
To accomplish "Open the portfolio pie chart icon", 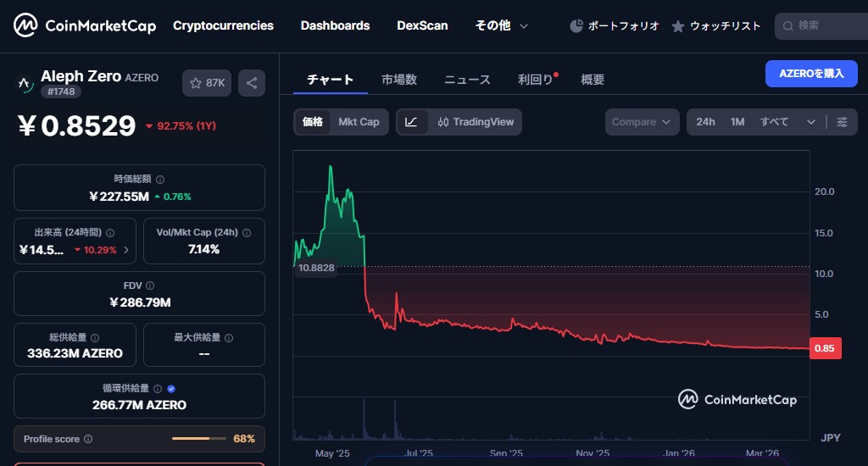I will (576, 26).
